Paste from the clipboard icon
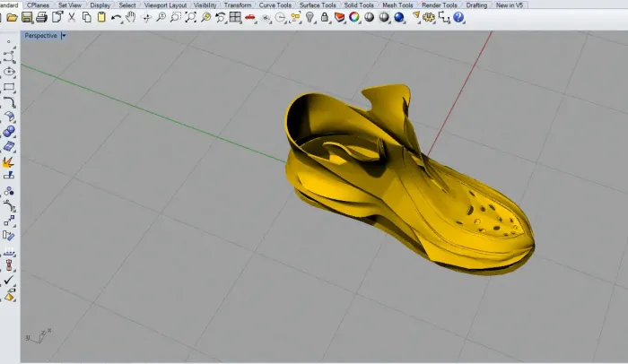Image resolution: width=628 pixels, height=364 pixels. point(101,17)
